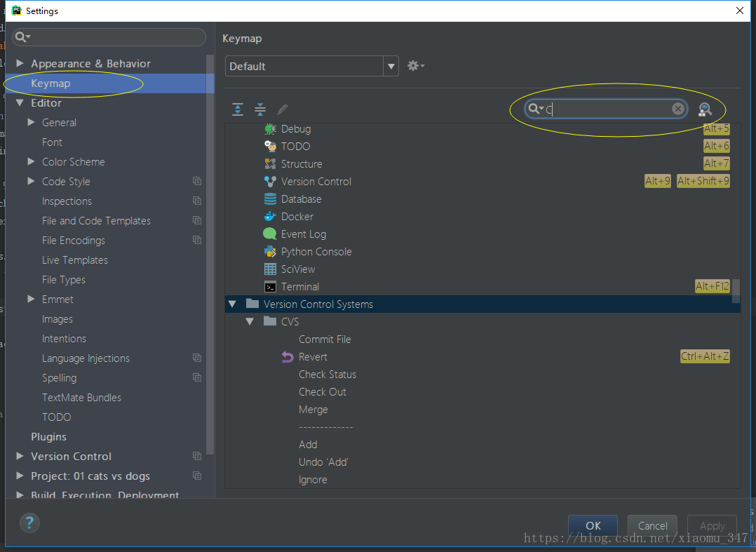Click the Database icon in action list

click(x=270, y=198)
